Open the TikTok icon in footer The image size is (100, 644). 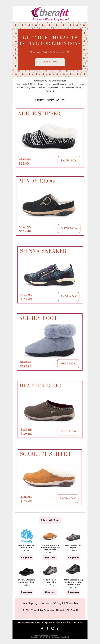point(58,628)
